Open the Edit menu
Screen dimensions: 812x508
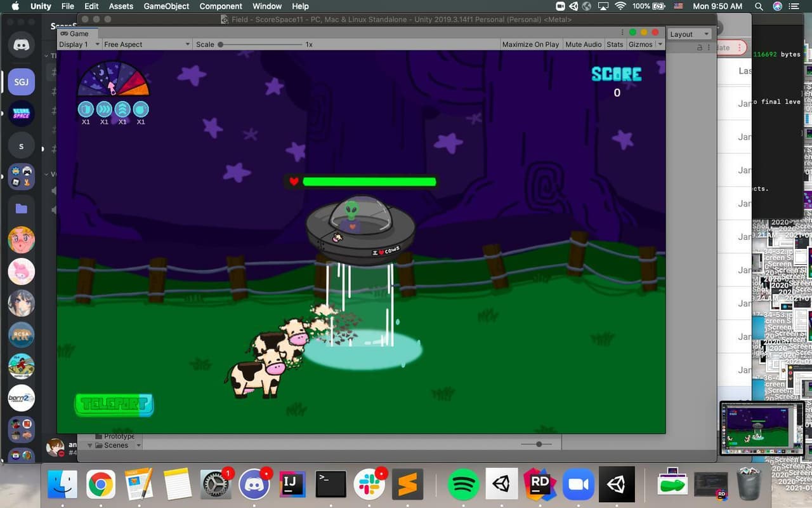[91, 6]
